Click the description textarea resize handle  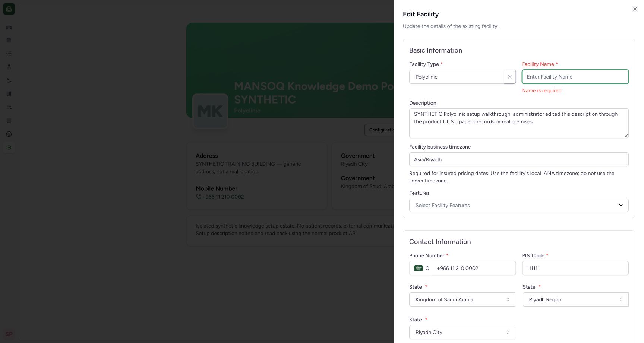click(626, 136)
